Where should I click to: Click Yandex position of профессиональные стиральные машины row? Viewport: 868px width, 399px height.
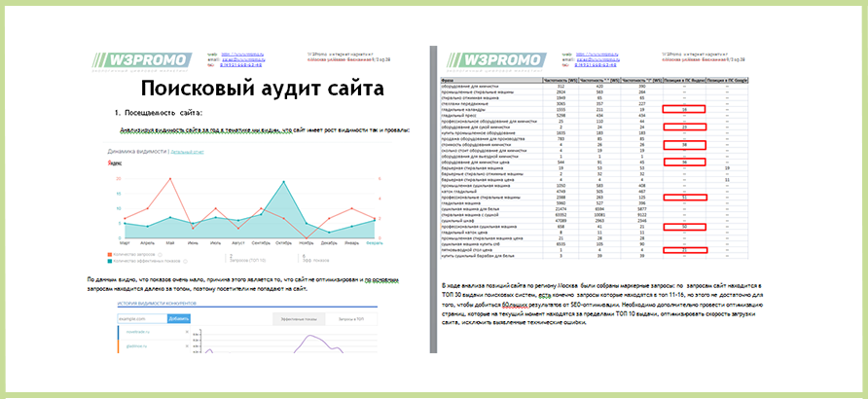point(685,198)
